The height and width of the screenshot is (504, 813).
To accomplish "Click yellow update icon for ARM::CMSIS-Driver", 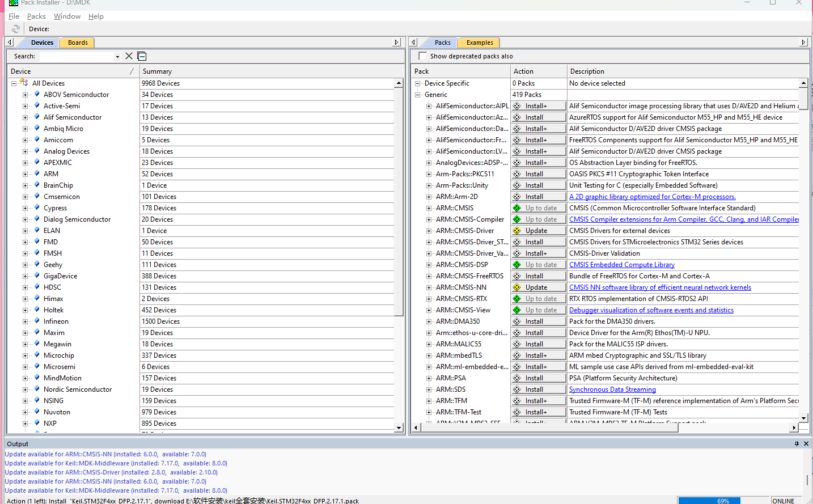I will coord(517,231).
